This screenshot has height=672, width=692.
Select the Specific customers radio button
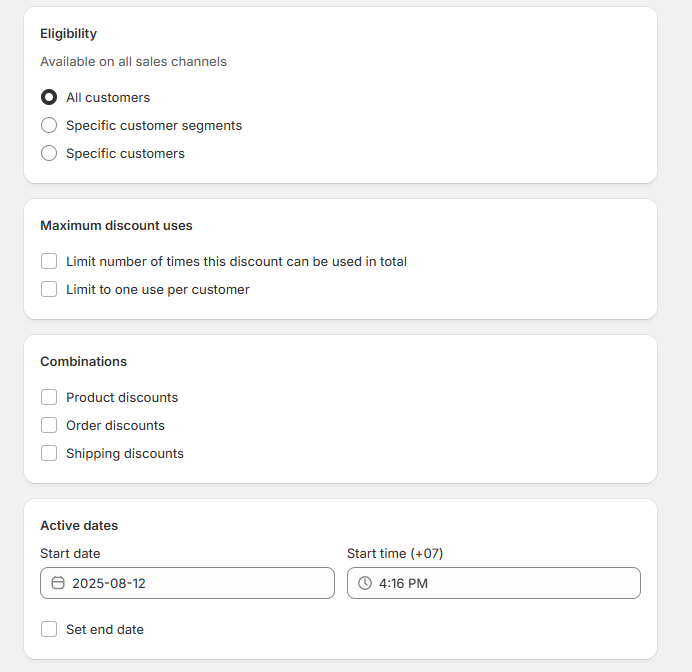[49, 153]
